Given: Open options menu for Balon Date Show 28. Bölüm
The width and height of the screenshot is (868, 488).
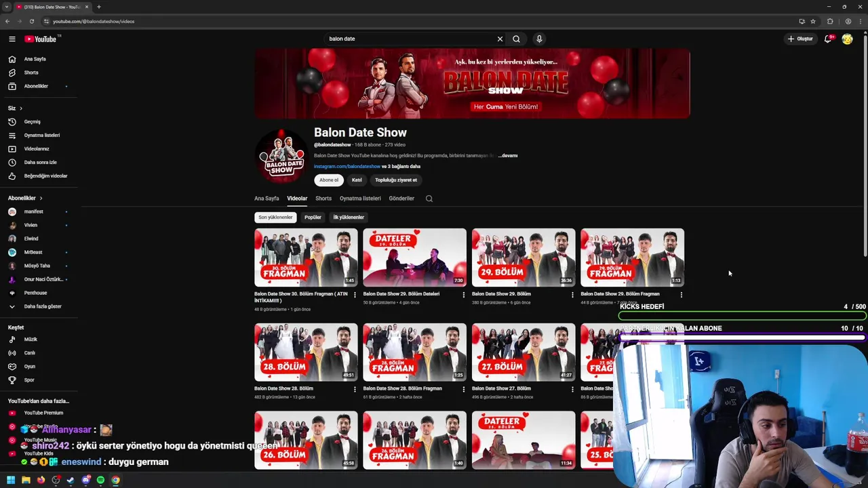Looking at the screenshot, I should (355, 390).
